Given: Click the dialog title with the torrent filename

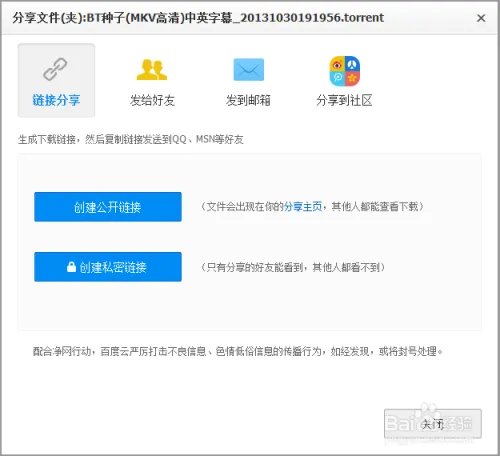Looking at the screenshot, I should pos(198,18).
